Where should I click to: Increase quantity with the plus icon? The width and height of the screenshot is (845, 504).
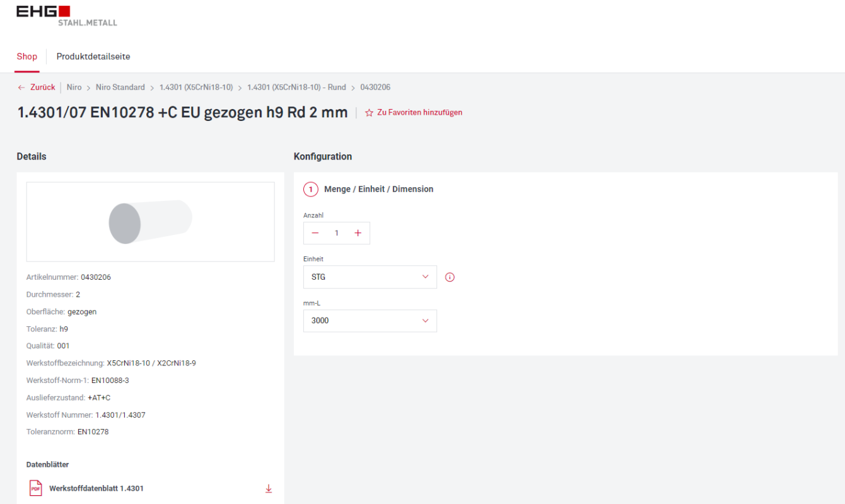click(358, 233)
